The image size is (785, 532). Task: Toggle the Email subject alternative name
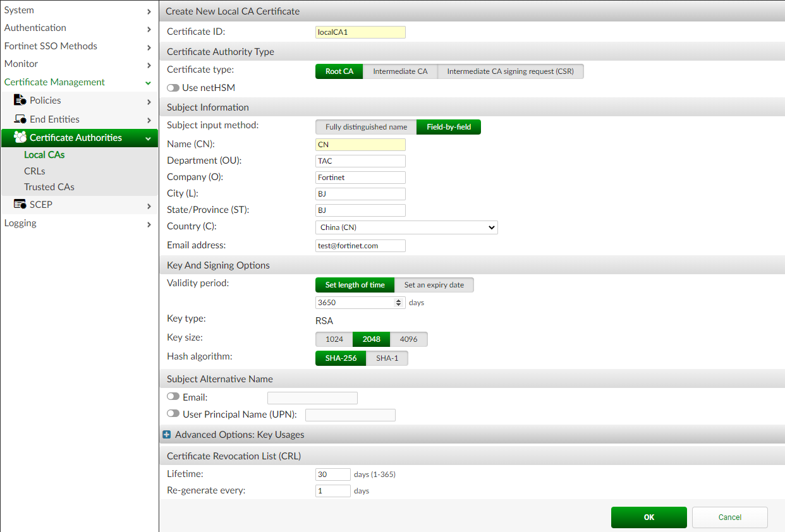pos(173,397)
